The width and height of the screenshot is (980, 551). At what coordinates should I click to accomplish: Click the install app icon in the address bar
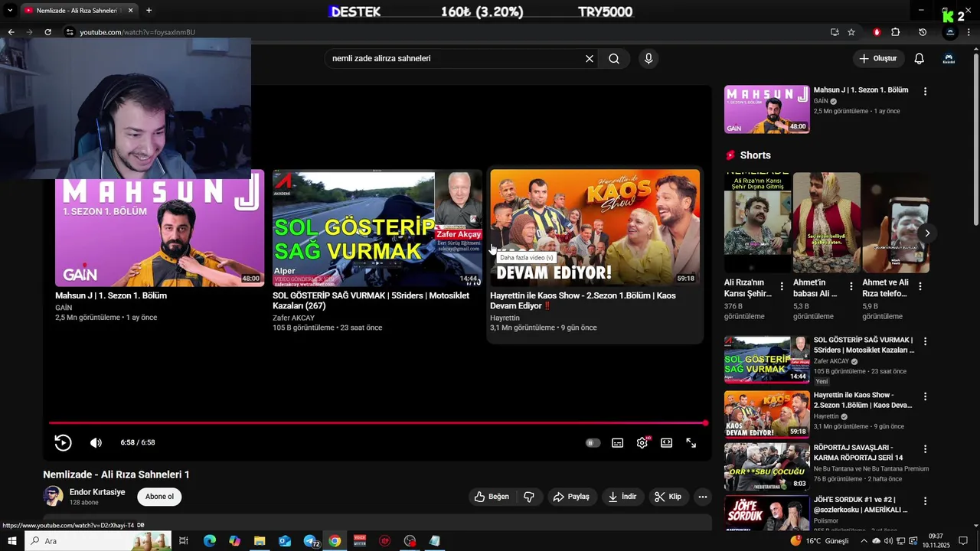(835, 32)
